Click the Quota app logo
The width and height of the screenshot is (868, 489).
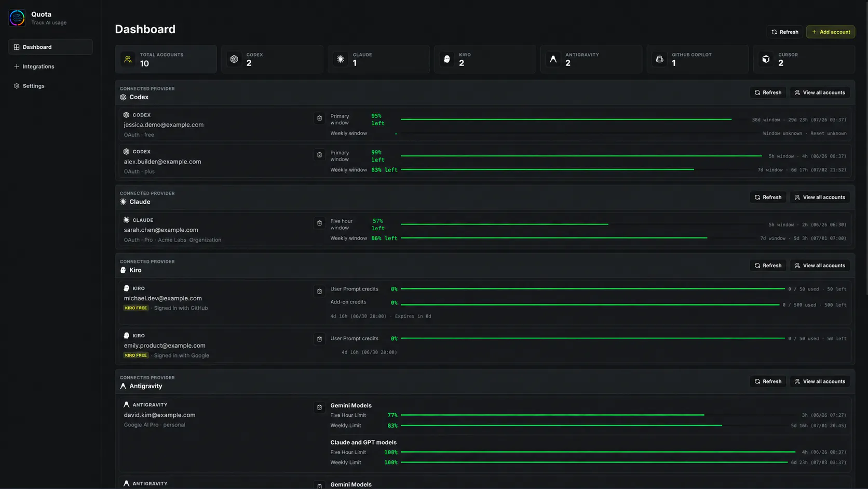coord(17,18)
